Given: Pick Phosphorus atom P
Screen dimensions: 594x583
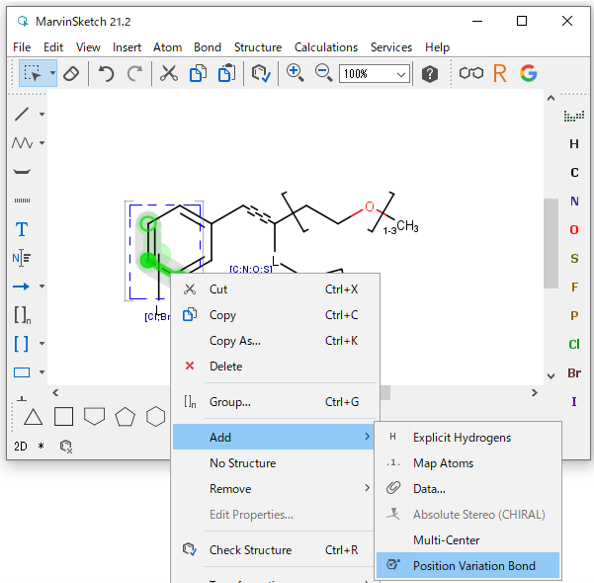Looking at the screenshot, I should (574, 316).
